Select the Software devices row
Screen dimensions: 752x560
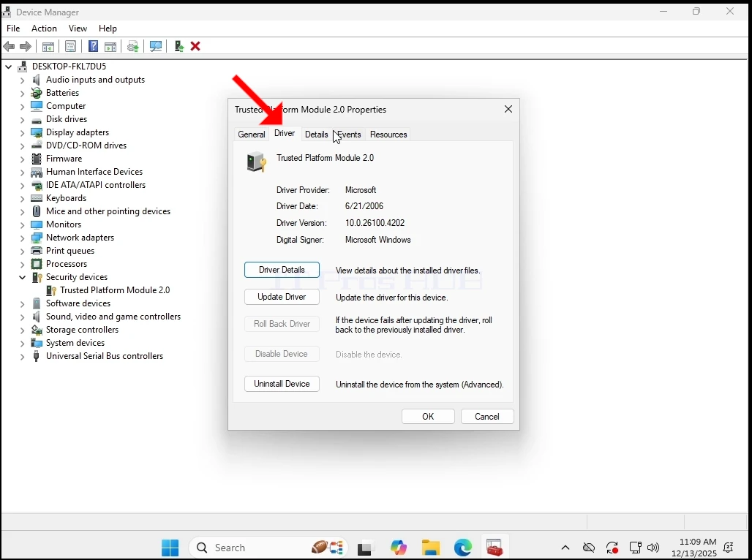click(78, 303)
